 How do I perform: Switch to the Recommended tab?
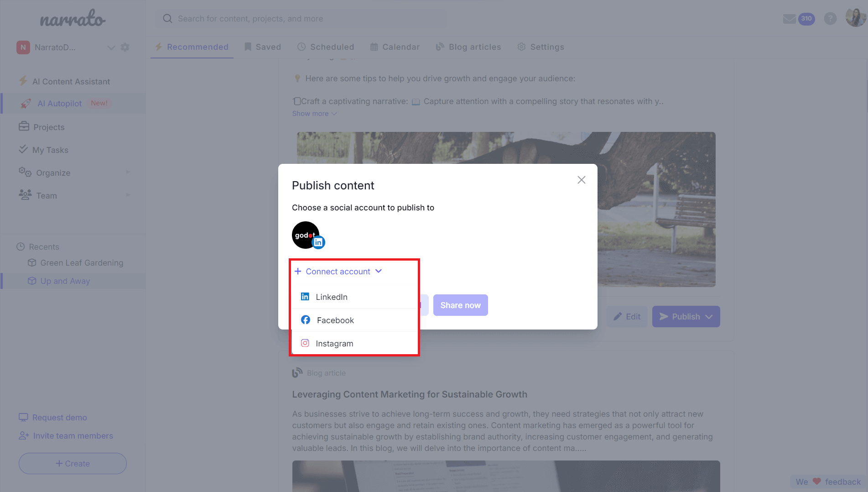point(192,47)
